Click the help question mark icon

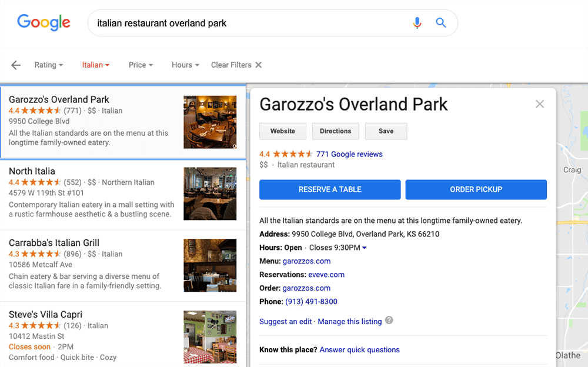pyautogui.click(x=389, y=320)
